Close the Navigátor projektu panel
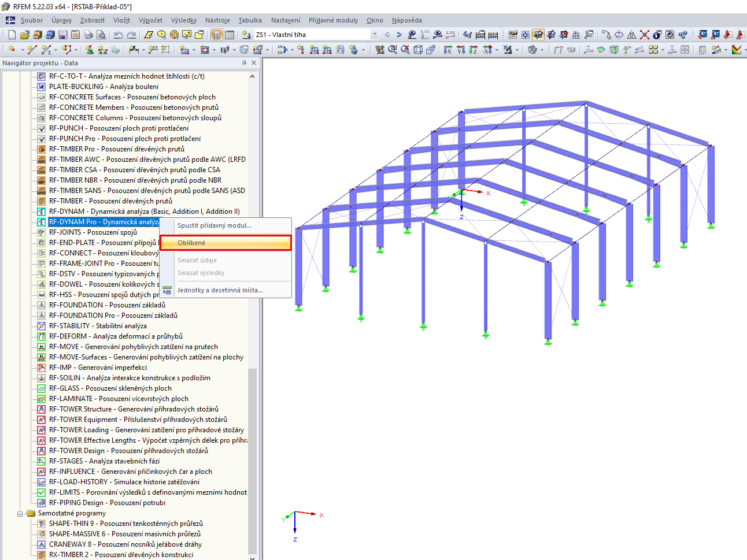 click(253, 62)
